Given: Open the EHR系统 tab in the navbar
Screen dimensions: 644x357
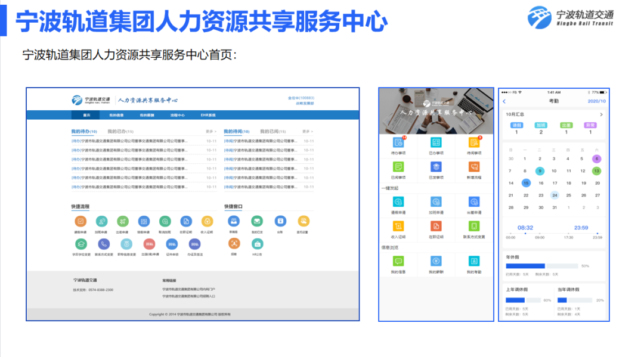Looking at the screenshot, I should click(x=208, y=115).
